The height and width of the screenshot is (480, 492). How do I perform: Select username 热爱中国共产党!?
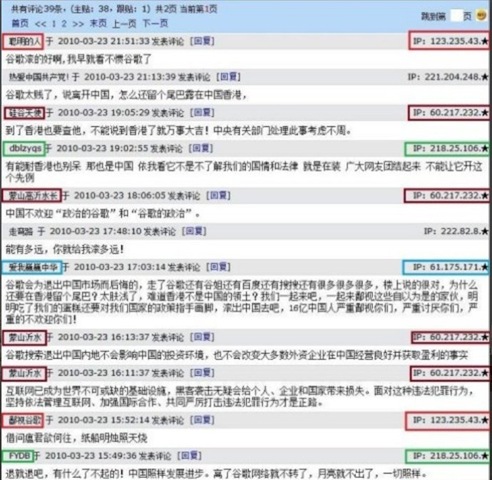pyautogui.click(x=39, y=77)
